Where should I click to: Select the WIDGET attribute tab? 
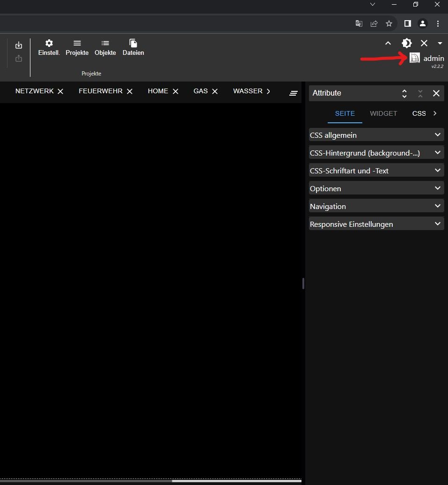point(383,113)
